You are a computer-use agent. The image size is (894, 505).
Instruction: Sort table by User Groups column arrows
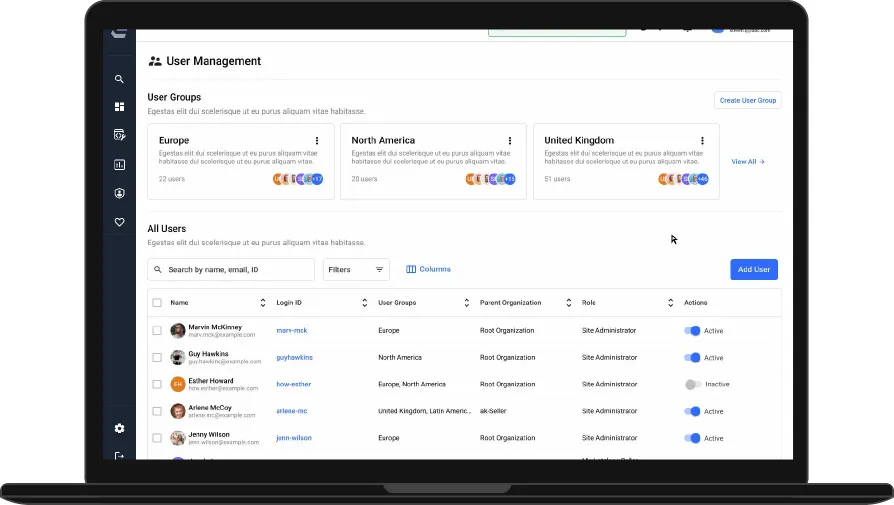(466, 303)
